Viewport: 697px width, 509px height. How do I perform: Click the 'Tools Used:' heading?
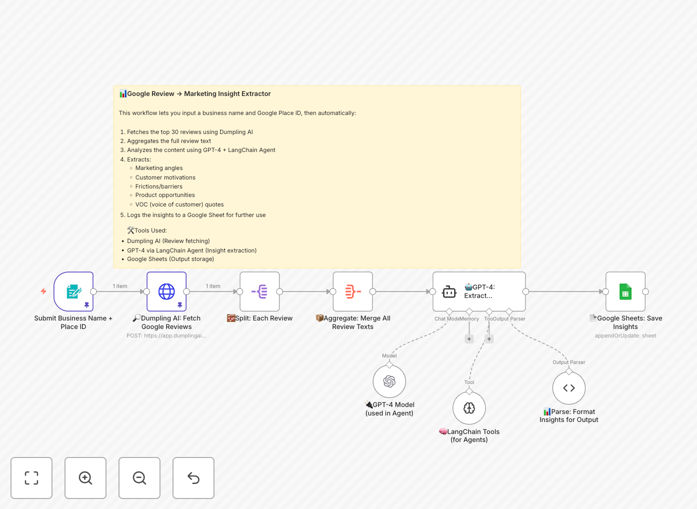tap(147, 230)
